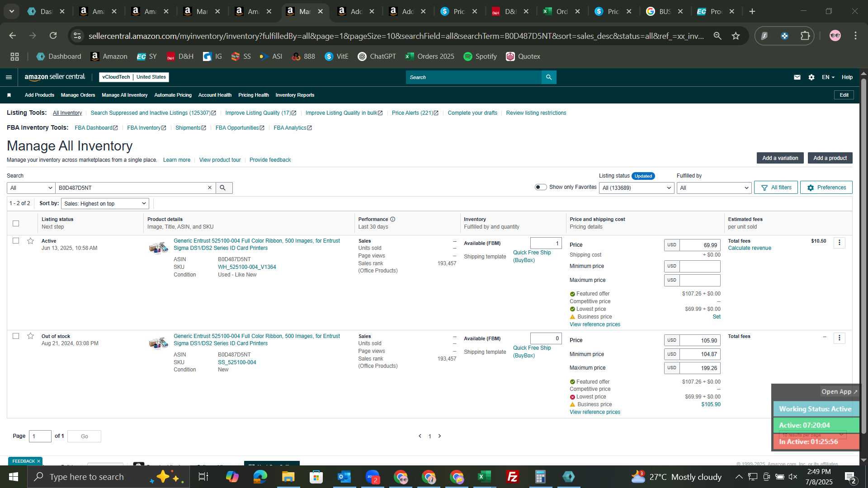Screen dimensions: 868x488
Task: Close the FEEDBACK tab
Action: [38, 461]
